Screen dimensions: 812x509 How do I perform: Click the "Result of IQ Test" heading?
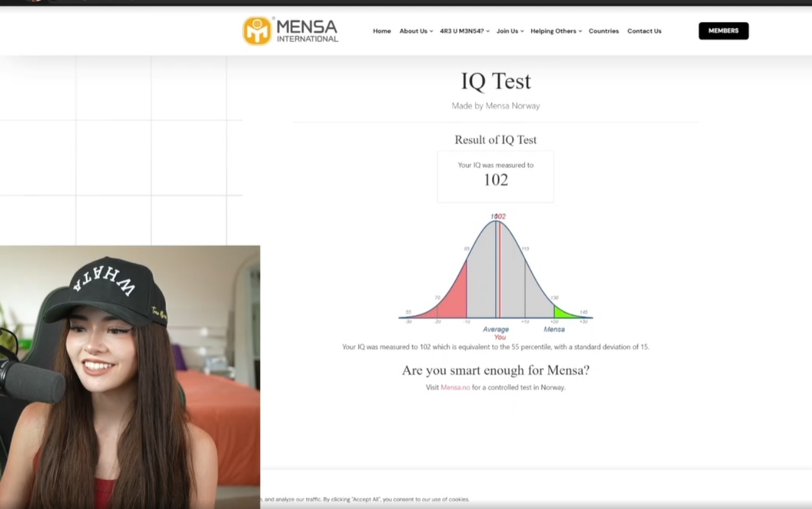tap(496, 140)
